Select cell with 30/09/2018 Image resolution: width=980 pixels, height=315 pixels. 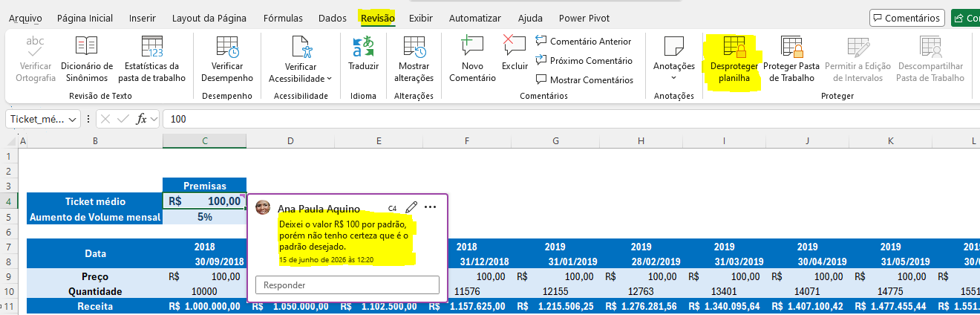(x=205, y=262)
